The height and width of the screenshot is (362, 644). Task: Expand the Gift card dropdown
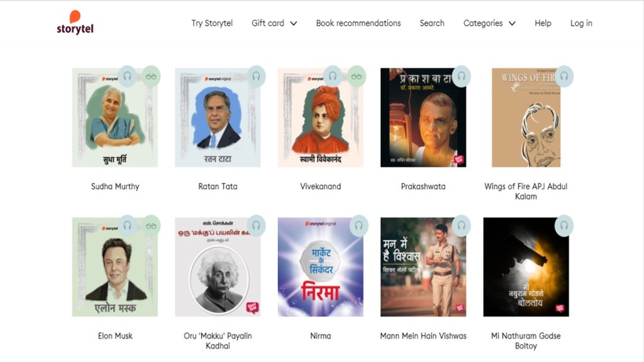[x=274, y=23]
